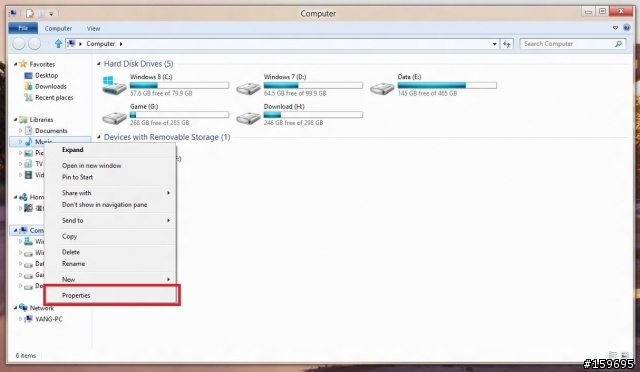Click the search magnifier icon
640x372 pixels.
click(x=618, y=44)
